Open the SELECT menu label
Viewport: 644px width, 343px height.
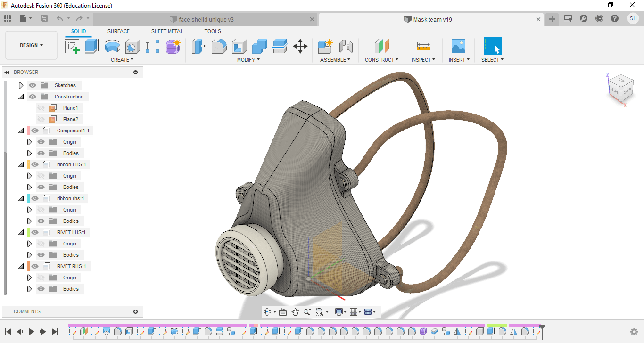(492, 60)
